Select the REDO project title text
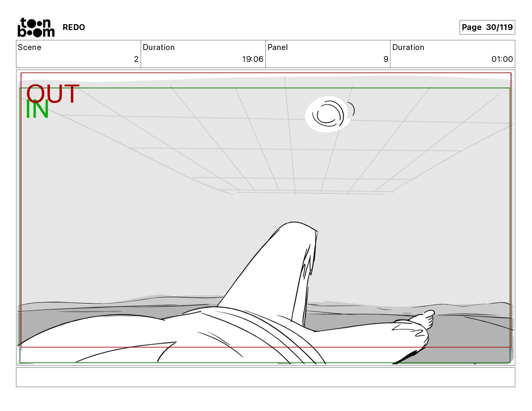 click(x=74, y=27)
